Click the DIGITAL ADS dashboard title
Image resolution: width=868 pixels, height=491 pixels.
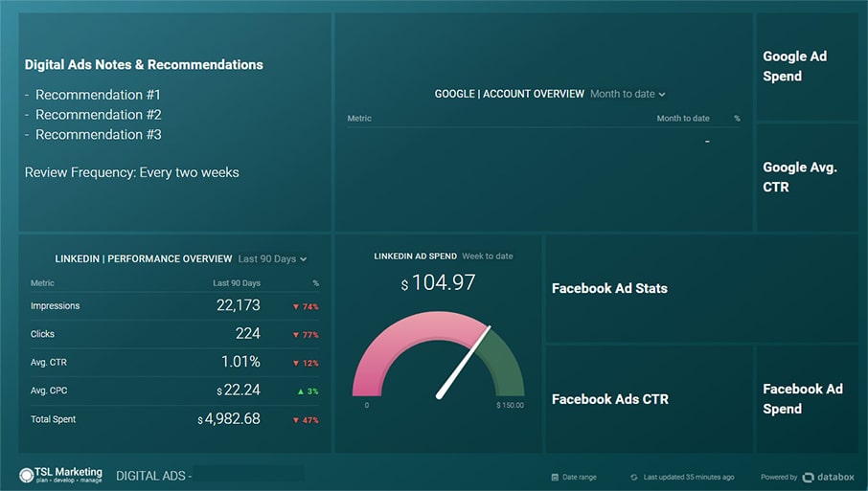click(154, 476)
